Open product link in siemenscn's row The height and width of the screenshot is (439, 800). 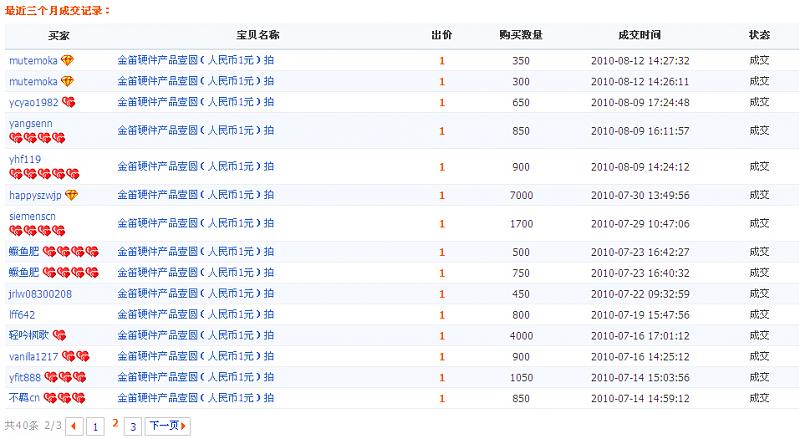point(196,224)
